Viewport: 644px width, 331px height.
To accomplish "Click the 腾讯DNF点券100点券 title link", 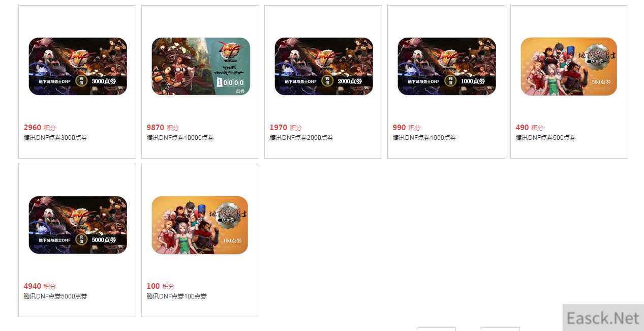I will (x=177, y=296).
